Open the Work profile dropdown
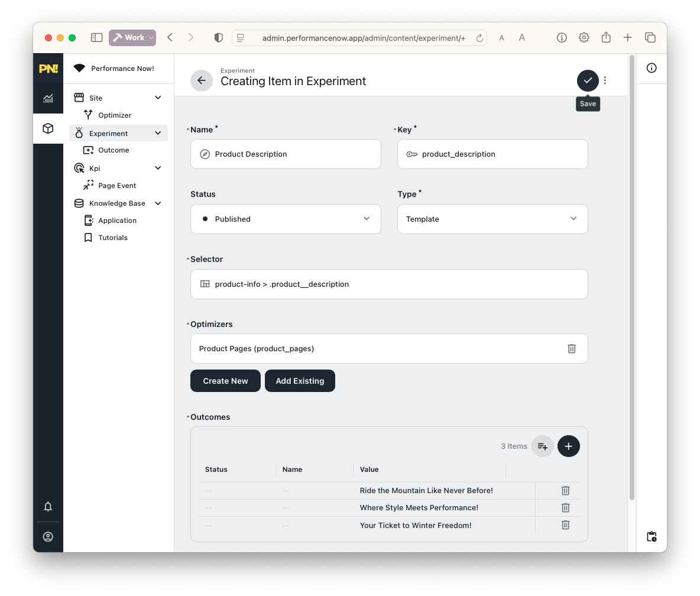Image resolution: width=700 pixels, height=596 pixels. [132, 38]
